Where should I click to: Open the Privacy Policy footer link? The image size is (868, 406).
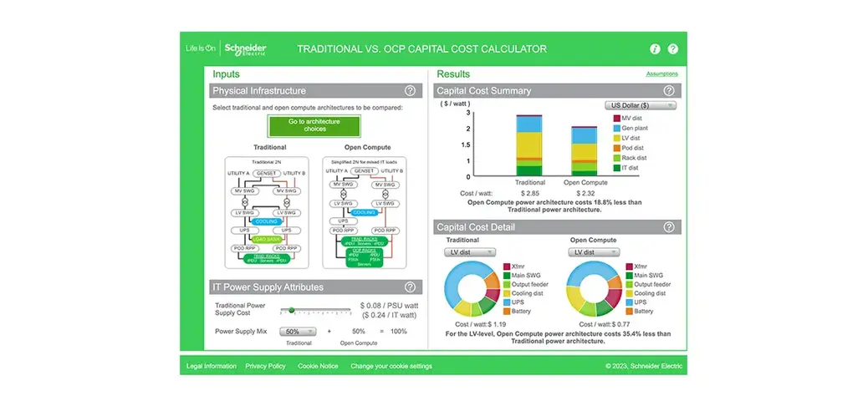[x=266, y=366]
